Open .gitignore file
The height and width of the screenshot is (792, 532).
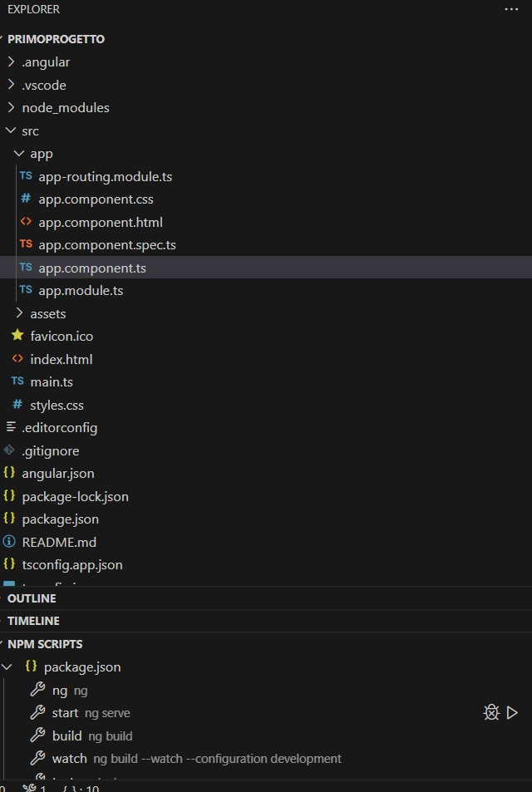pos(51,450)
